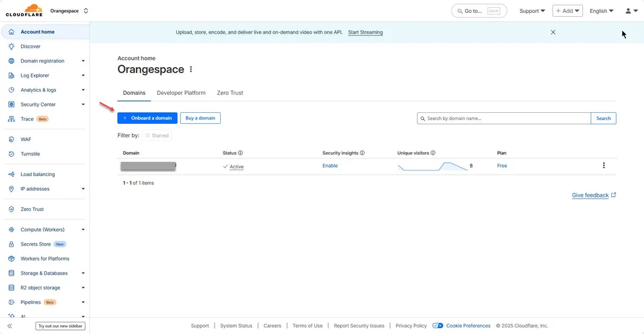
Task: Click the Log Explorer icon
Action: coord(12,75)
